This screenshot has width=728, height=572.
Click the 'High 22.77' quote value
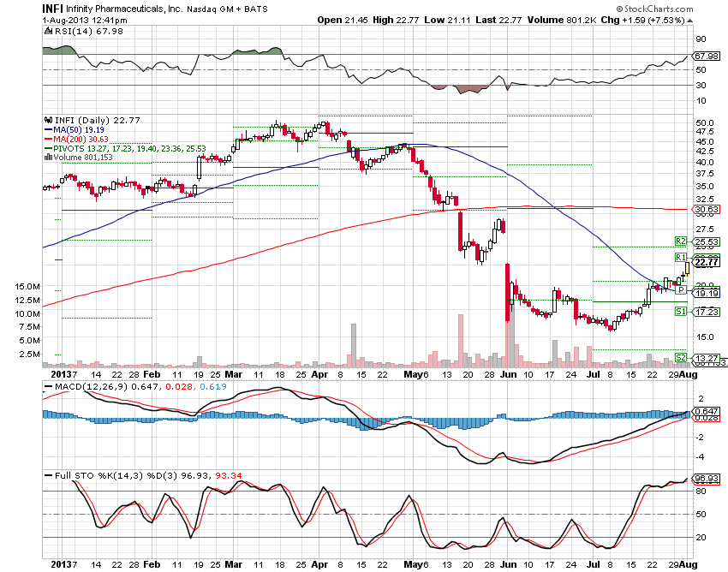point(396,20)
